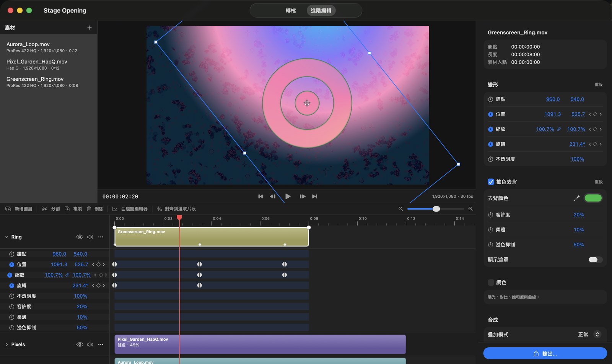612x364 pixels.
Task: Mute audio of the Ring layer
Action: (90, 237)
